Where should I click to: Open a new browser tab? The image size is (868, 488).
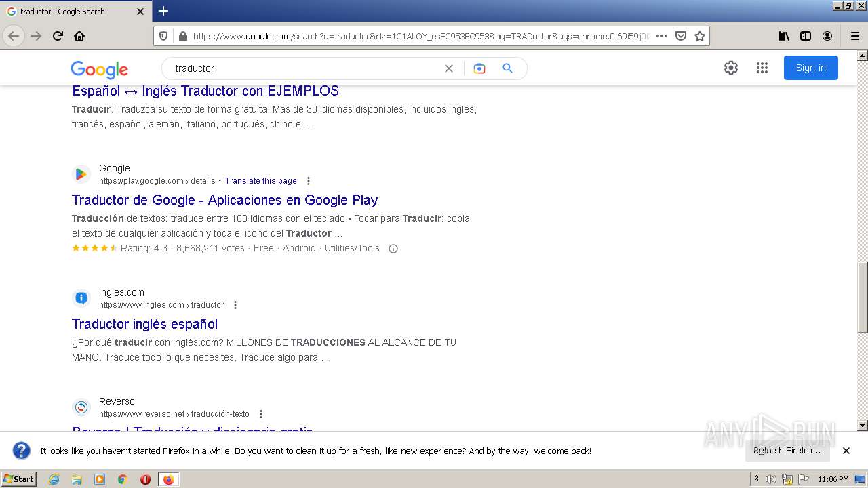[x=163, y=11]
